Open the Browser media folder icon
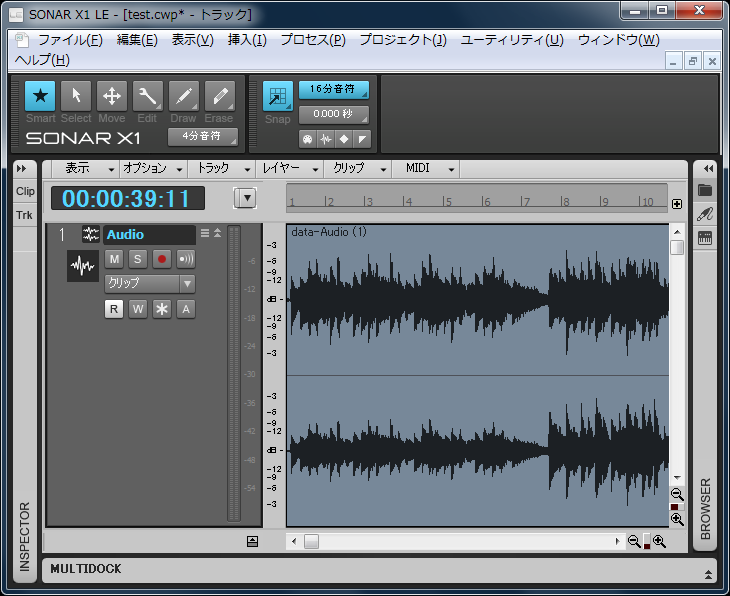Image resolution: width=730 pixels, height=596 pixels. tap(705, 190)
